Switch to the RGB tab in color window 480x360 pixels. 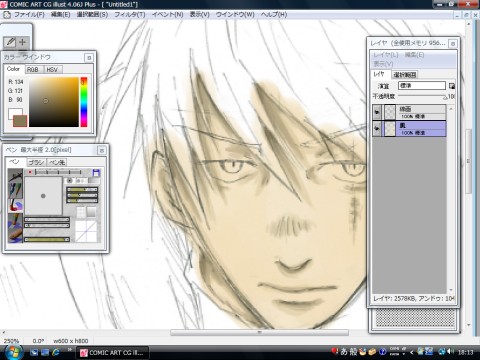click(x=33, y=69)
